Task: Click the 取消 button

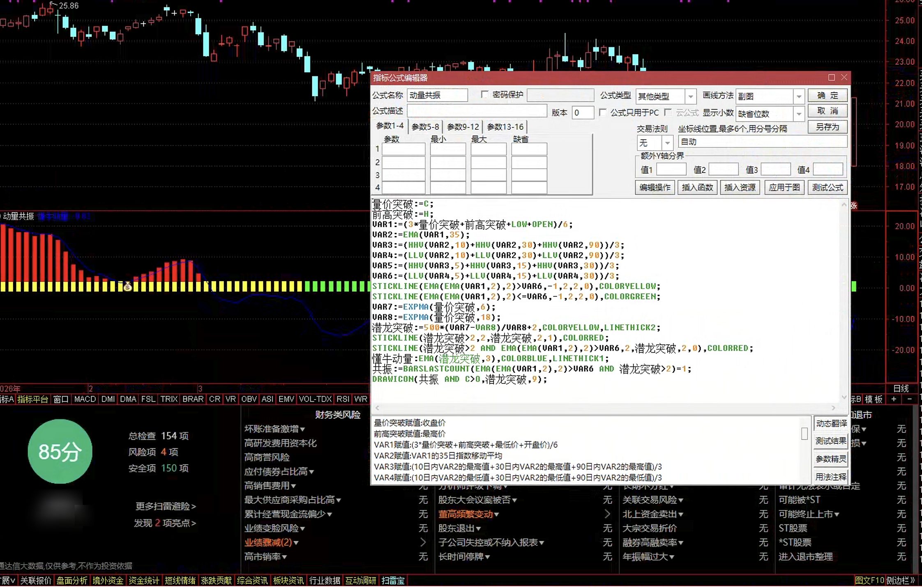Action: (827, 111)
